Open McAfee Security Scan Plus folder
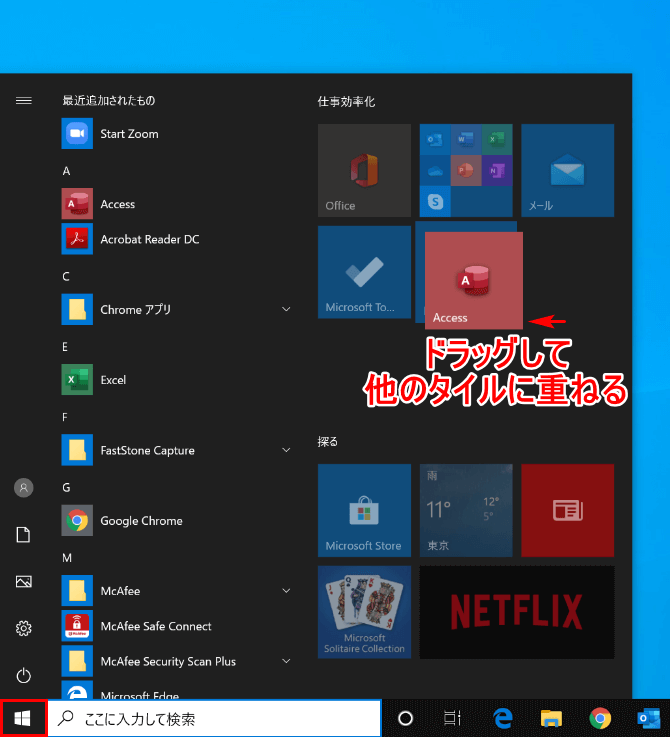 click(176, 661)
